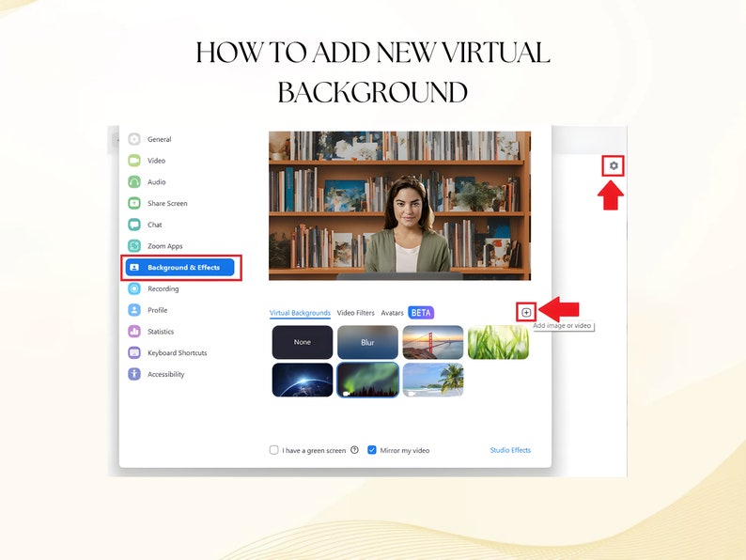Click the Share Screen icon

pos(134,203)
